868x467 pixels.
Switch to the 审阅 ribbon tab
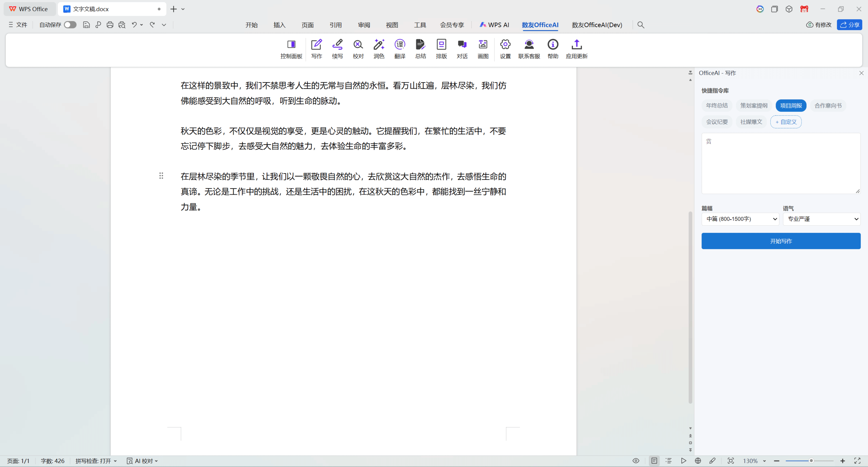point(363,25)
